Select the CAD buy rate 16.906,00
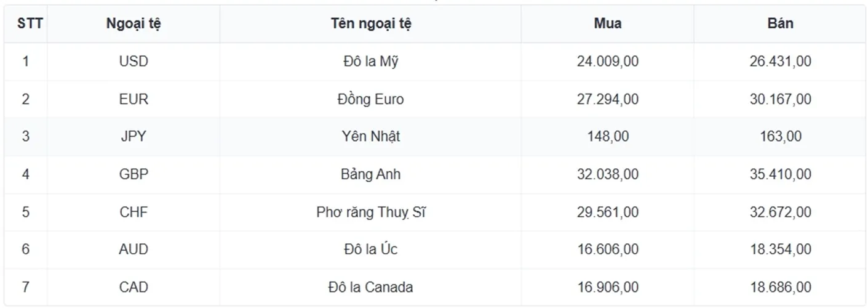Viewport: 868px width, 308px height. 608,287
